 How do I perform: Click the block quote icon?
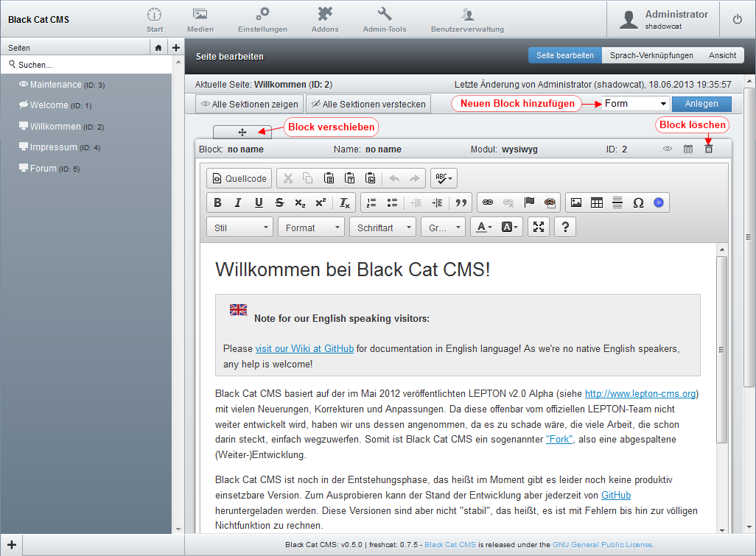(461, 203)
